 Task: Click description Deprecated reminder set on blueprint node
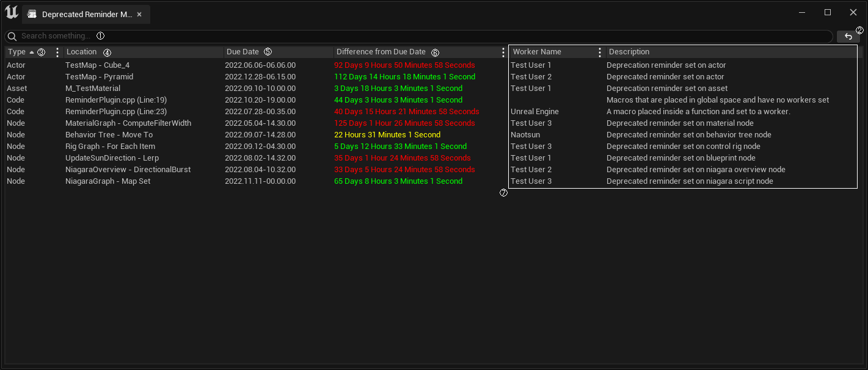tap(681, 158)
